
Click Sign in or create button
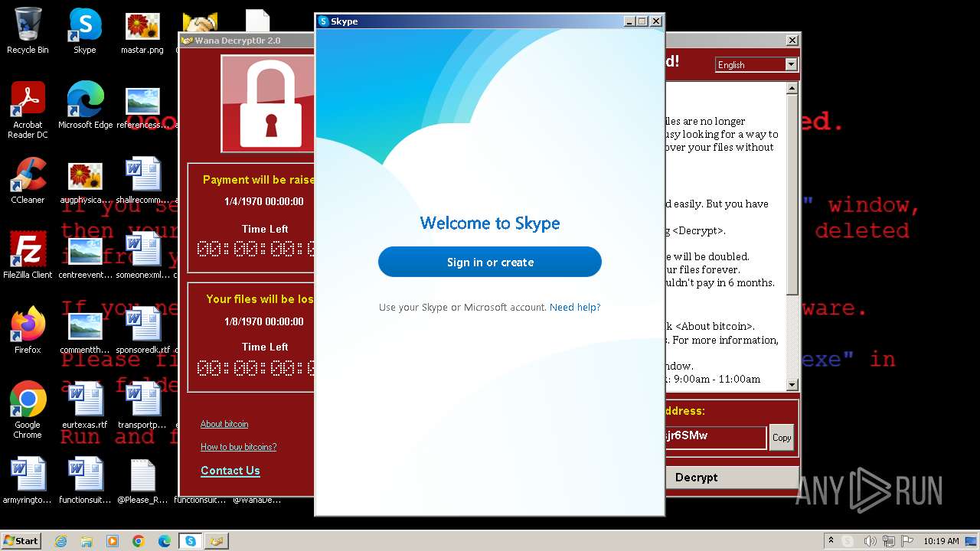tap(490, 262)
